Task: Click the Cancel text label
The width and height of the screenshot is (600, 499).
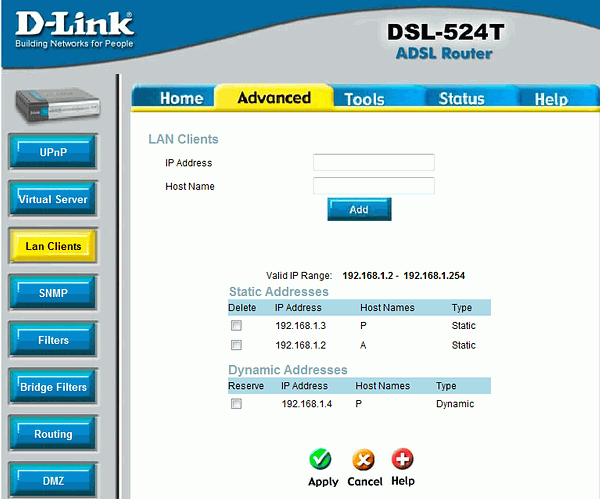Action: [x=365, y=481]
